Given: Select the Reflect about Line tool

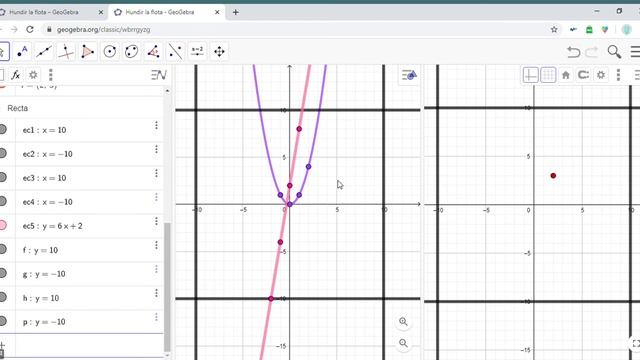Looking at the screenshot, I should pos(175,52).
